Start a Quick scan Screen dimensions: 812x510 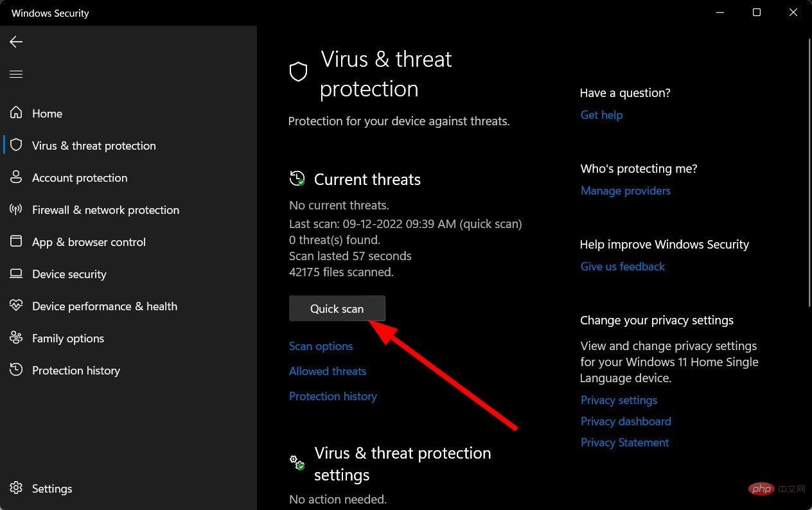pos(337,308)
